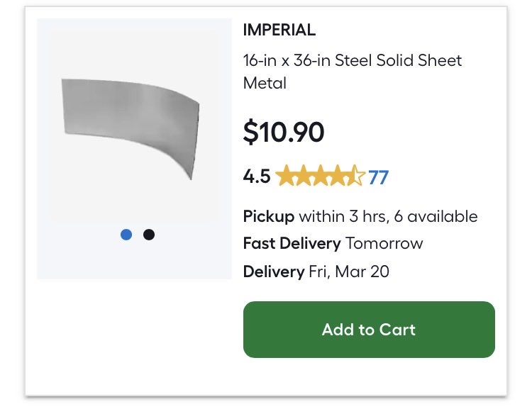Click the 'Tomorrow' fast delivery estimate
This screenshot has height=409, width=532.
tap(384, 244)
